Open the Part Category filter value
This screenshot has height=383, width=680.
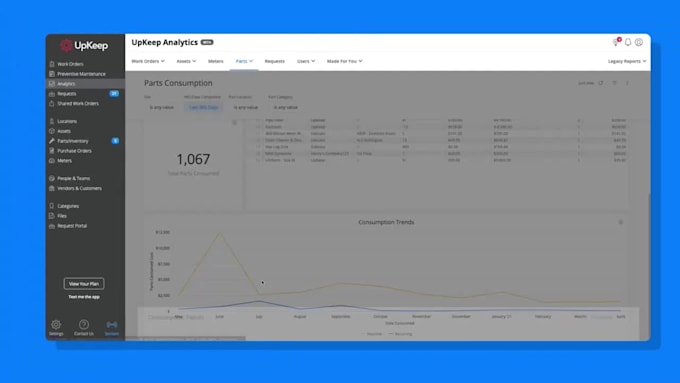[286, 107]
